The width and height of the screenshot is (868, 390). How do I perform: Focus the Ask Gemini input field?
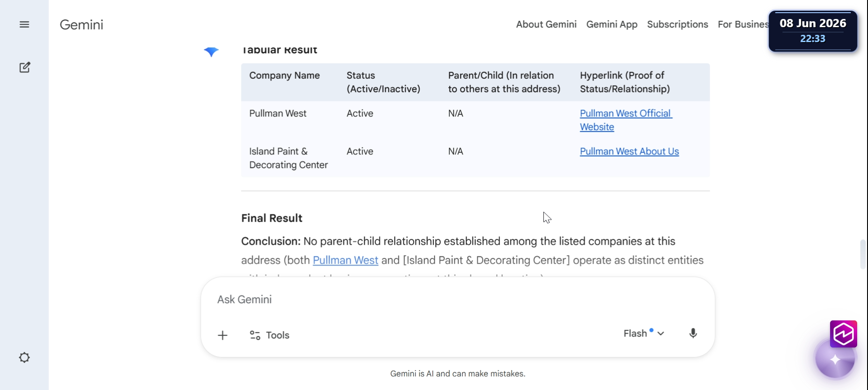click(458, 300)
